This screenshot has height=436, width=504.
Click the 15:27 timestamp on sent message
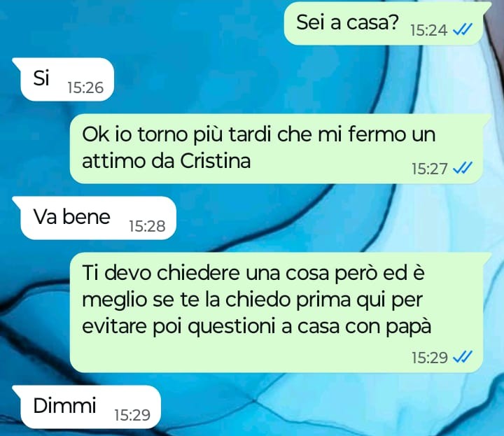click(429, 169)
